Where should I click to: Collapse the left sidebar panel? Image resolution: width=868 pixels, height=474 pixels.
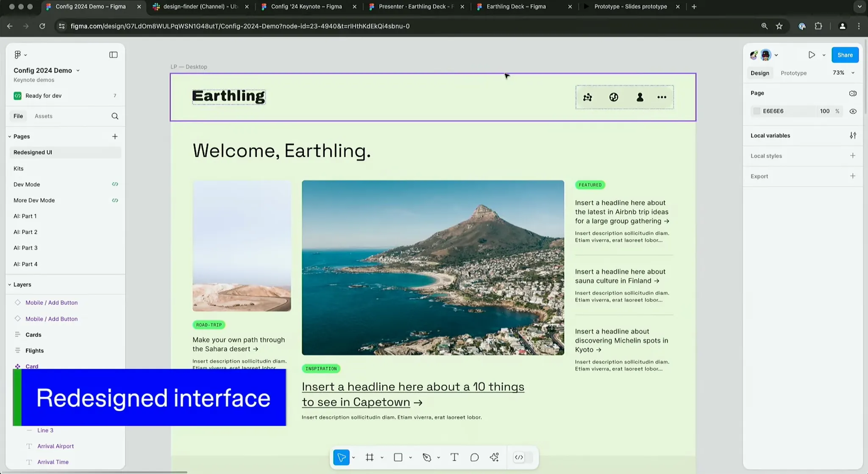coord(113,55)
